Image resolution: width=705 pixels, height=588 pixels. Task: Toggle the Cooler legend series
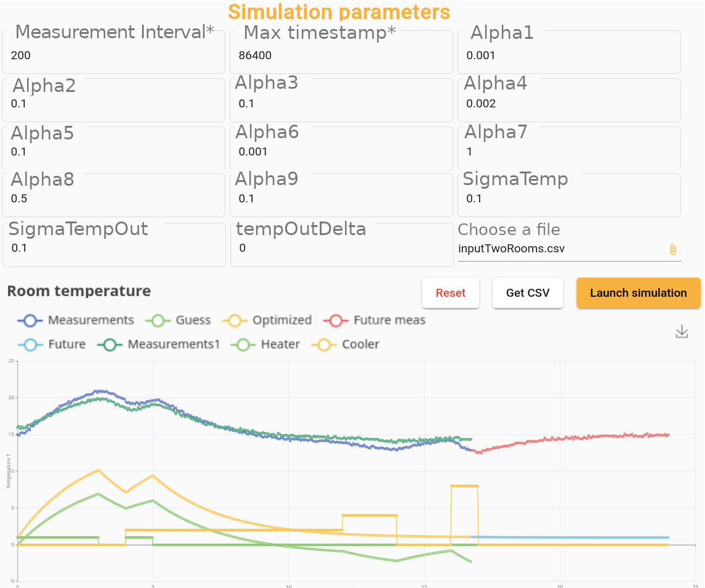coord(346,344)
